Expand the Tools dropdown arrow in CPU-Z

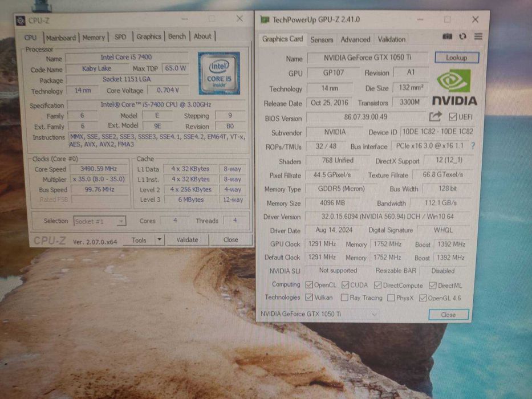(x=160, y=240)
